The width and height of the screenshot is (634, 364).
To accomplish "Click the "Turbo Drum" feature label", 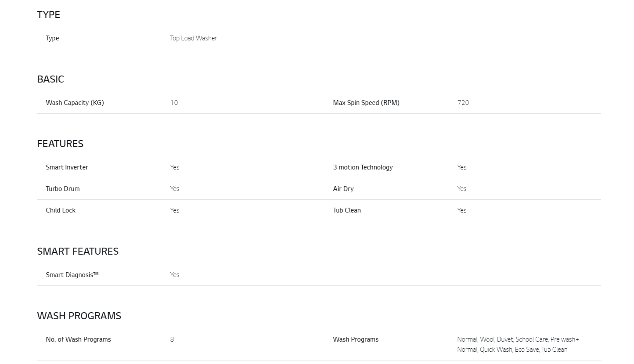I will coord(63,189).
